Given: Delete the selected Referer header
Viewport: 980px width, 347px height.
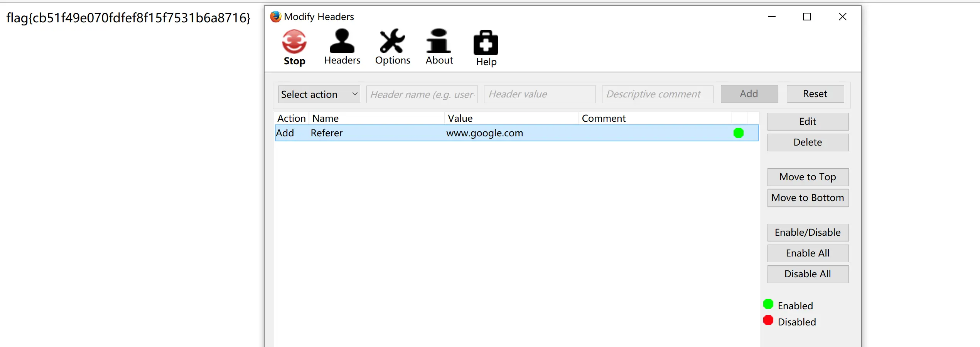Looking at the screenshot, I should click(808, 142).
